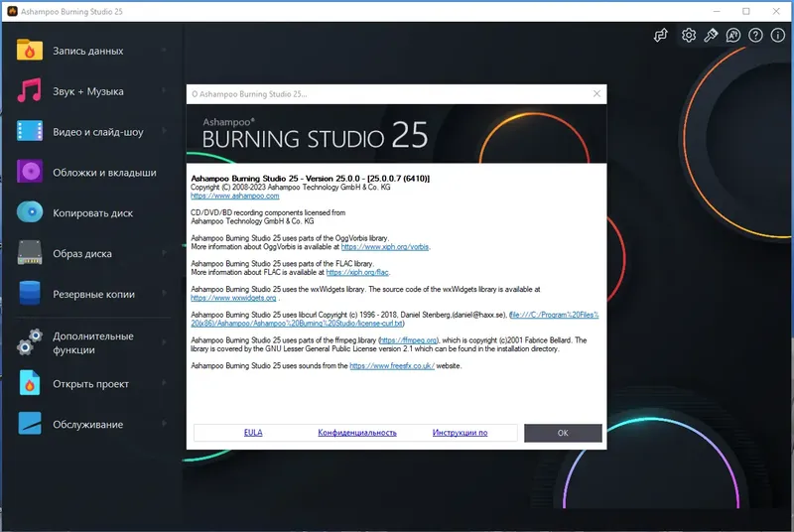Expand the Образ диска submenu arrow
794x532 pixels.
click(164, 252)
